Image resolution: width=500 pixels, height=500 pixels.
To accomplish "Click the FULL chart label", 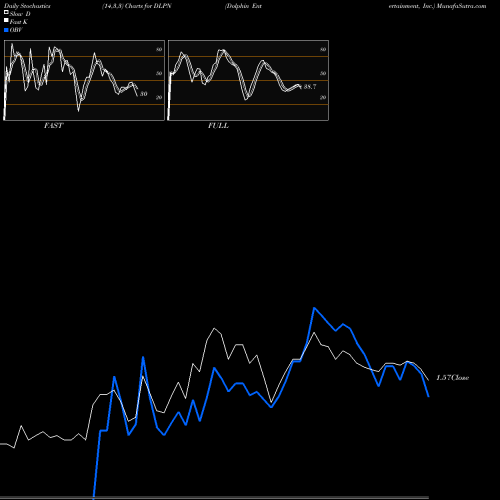I will tap(218, 126).
